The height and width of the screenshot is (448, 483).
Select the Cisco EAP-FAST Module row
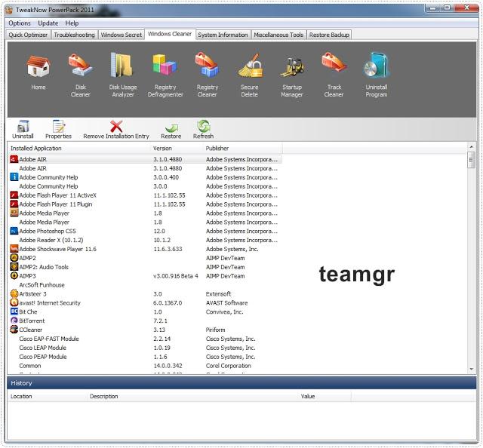point(146,339)
